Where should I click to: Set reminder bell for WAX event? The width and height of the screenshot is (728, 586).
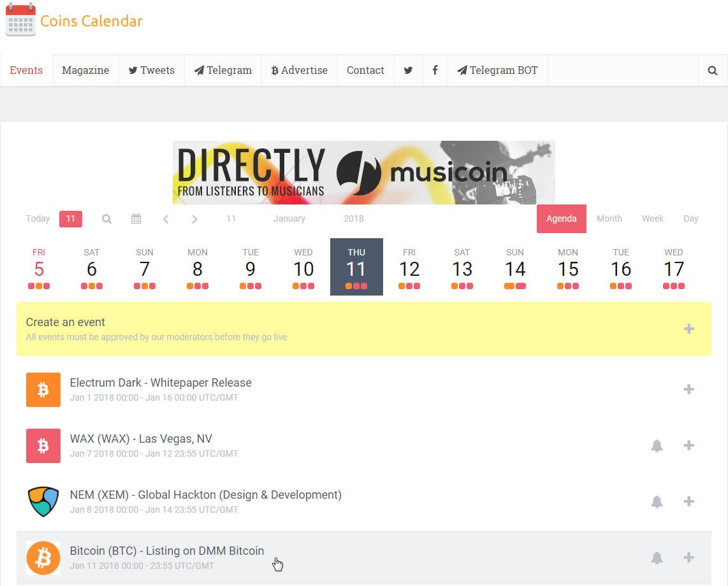point(657,446)
